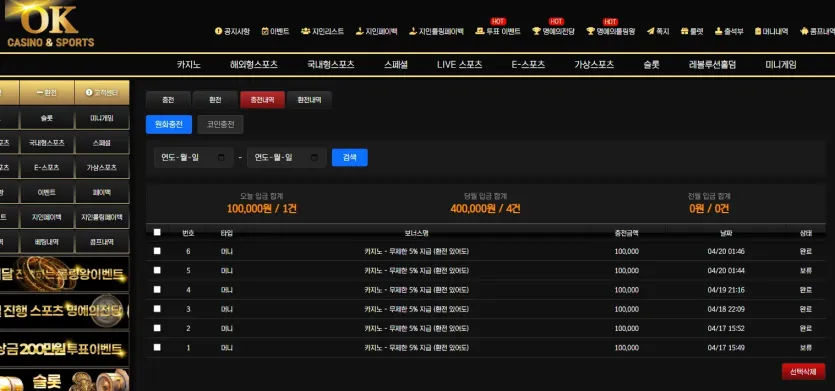Open LIVE 스포츠 in the main menu
This screenshot has height=391, width=835.
(x=460, y=64)
